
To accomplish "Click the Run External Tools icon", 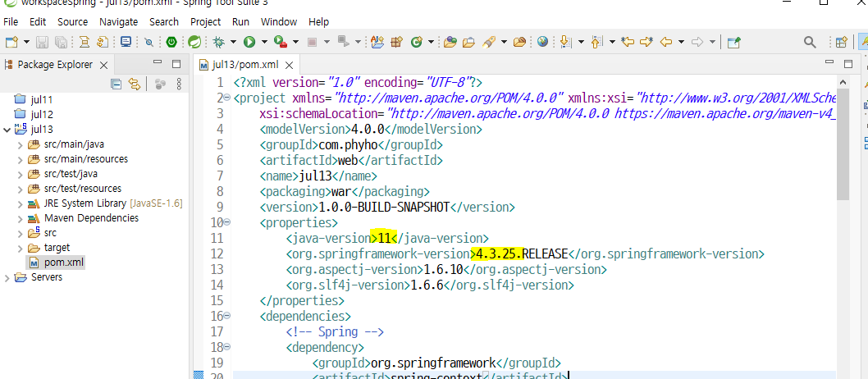I will (x=281, y=42).
